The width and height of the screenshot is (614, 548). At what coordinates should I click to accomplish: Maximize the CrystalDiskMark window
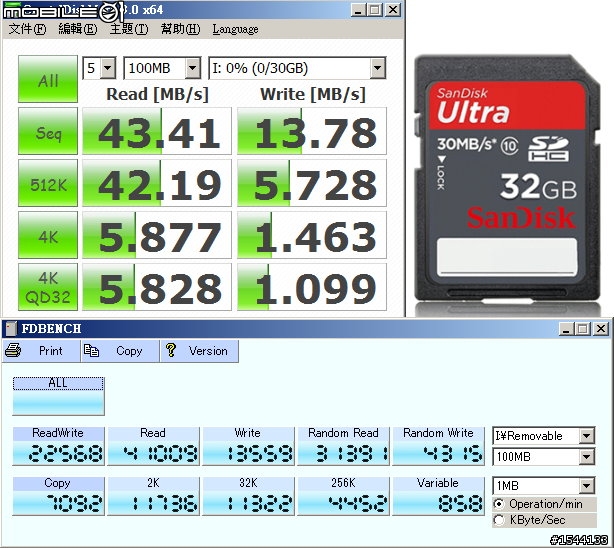(x=374, y=10)
